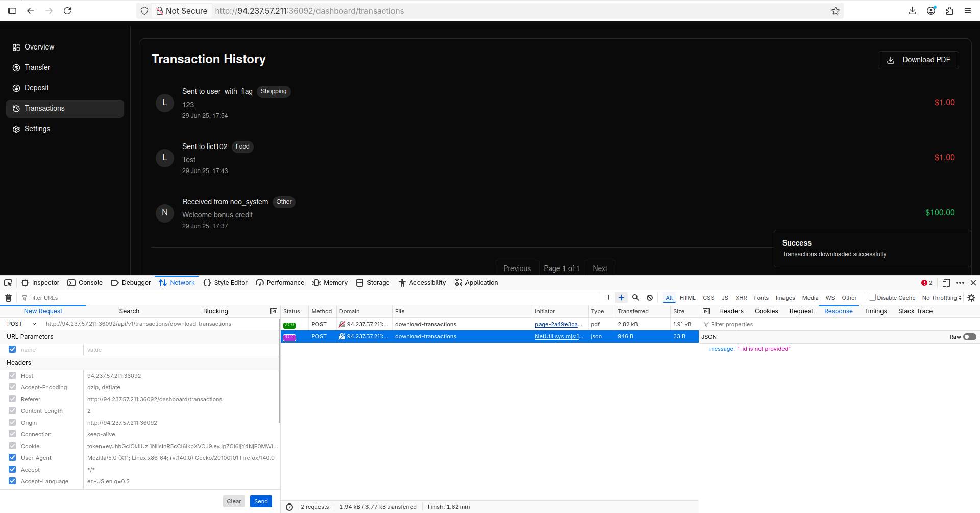Select the XHR filter
This screenshot has height=513, width=980.
(741, 298)
